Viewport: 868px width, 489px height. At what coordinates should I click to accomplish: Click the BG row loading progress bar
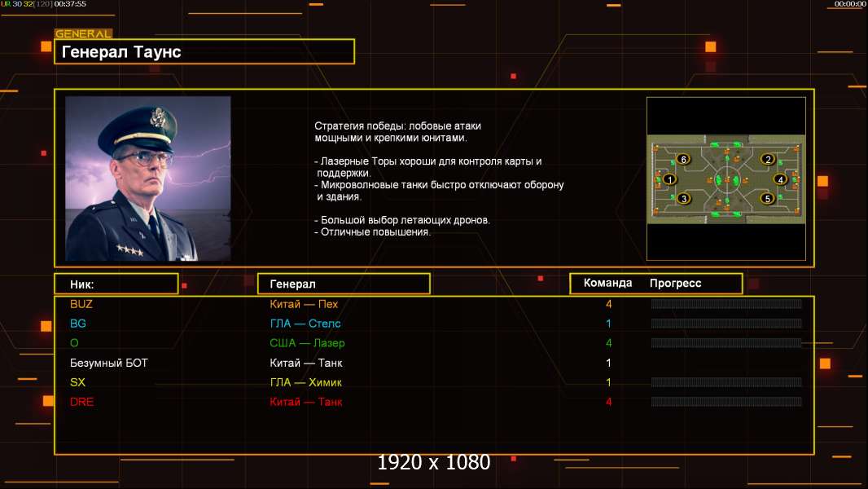click(x=726, y=324)
